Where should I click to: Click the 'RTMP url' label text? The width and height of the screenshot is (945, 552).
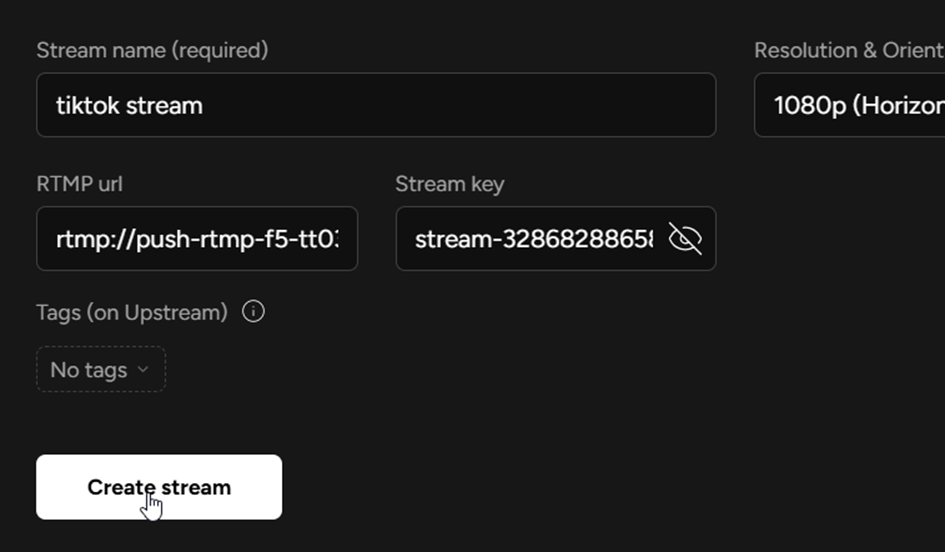pos(80,184)
